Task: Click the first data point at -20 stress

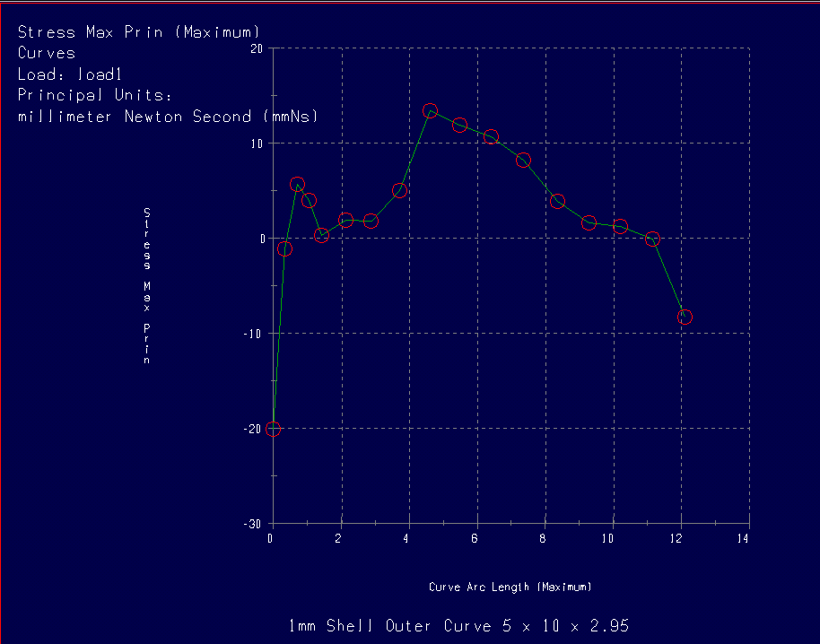Action: point(273,429)
